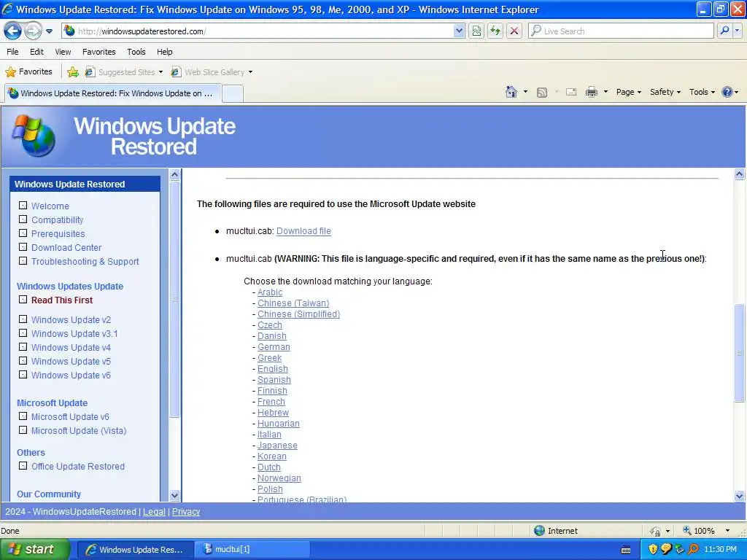Expand the Print options dropdown arrow
Screen dimensions: 747x560
click(605, 92)
